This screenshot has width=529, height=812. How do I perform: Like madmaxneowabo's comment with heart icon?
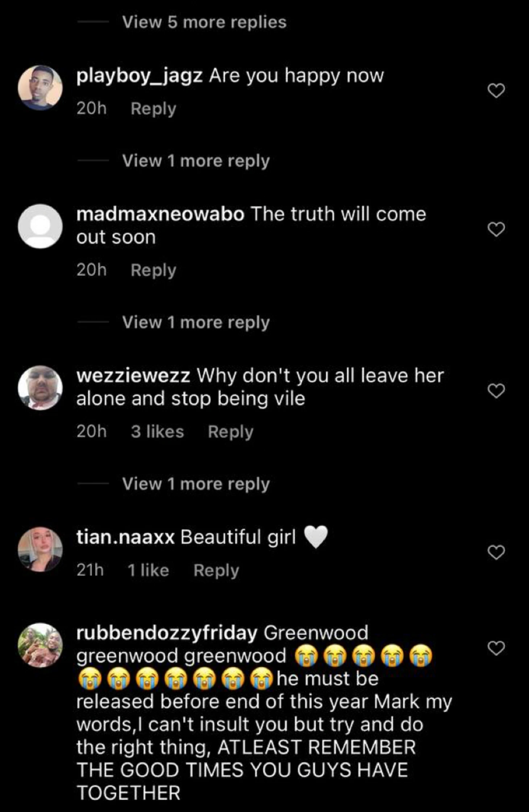click(x=496, y=229)
